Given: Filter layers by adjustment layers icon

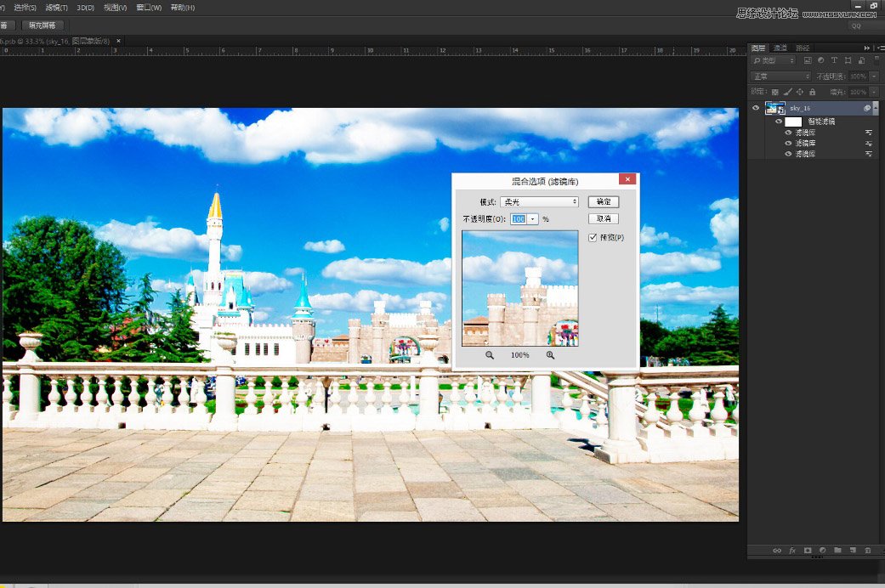Looking at the screenshot, I should [x=820, y=60].
